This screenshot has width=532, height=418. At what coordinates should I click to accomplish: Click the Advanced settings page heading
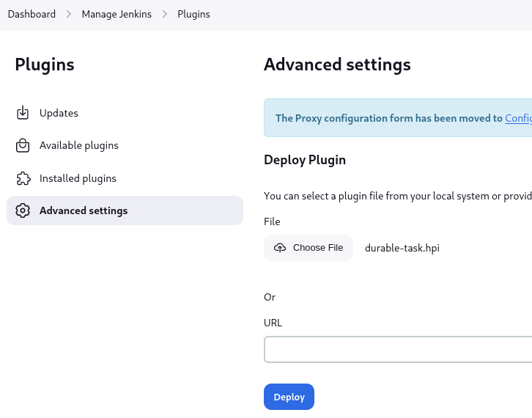pyautogui.click(x=337, y=65)
